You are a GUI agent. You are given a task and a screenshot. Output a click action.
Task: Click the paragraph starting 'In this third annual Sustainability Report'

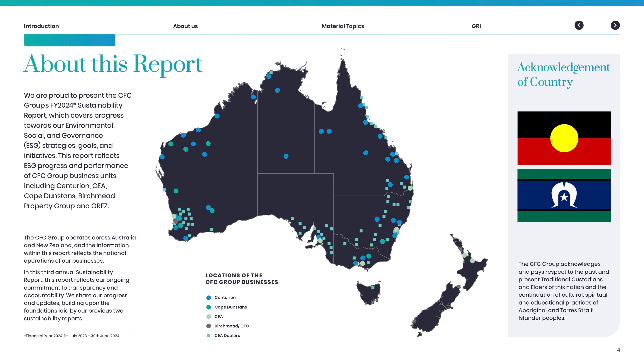76,295
